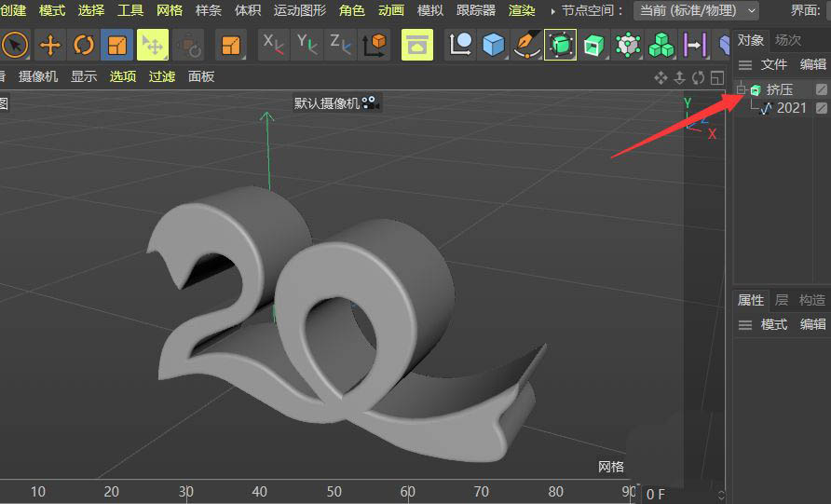
Task: Open the 创建 menu
Action: coord(13,10)
